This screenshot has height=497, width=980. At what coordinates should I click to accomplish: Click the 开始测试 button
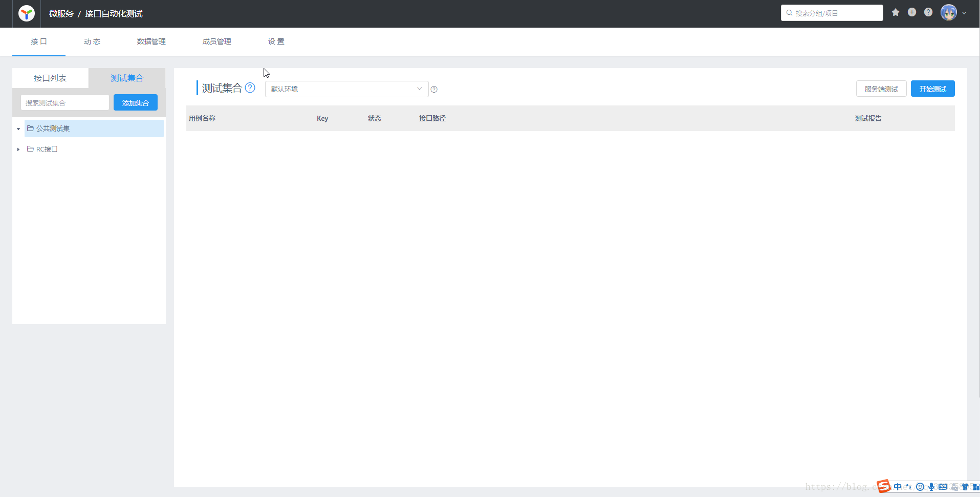click(933, 89)
